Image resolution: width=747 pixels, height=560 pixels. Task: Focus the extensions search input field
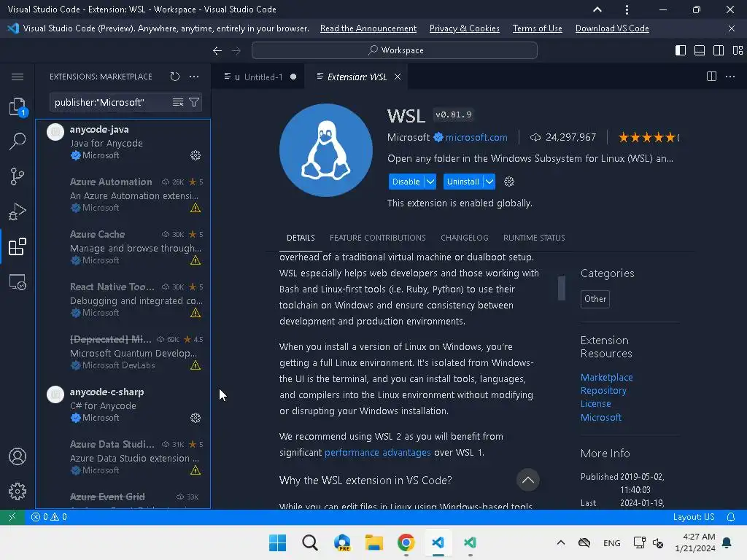tap(112, 102)
